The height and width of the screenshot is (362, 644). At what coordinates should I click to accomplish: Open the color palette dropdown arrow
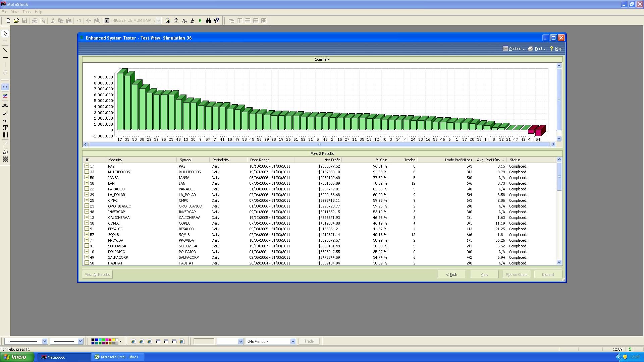coord(121,342)
